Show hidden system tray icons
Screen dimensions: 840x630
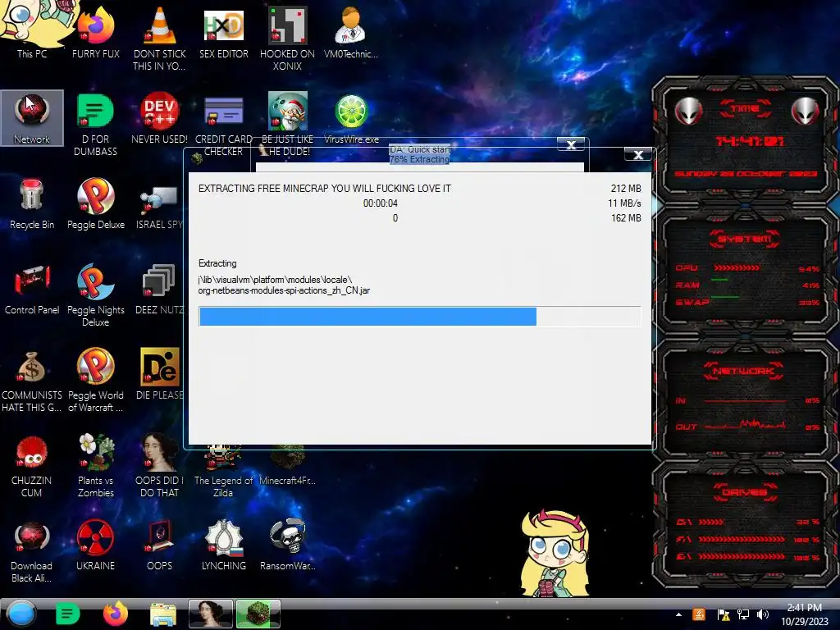(678, 614)
